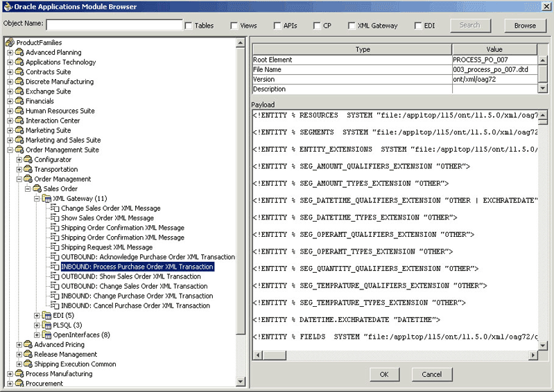554x392 pixels.
Task: Collapse the Order Management node
Action: (x=19, y=179)
